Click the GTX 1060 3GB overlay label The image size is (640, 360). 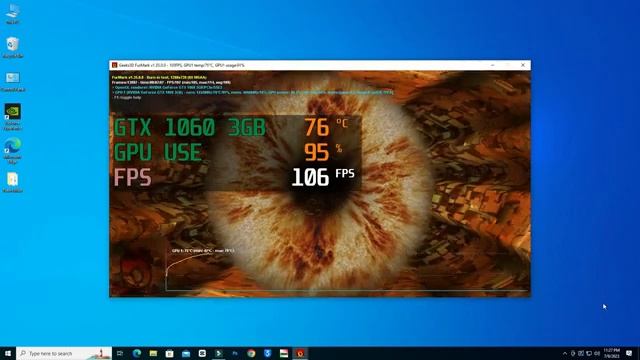pos(190,127)
